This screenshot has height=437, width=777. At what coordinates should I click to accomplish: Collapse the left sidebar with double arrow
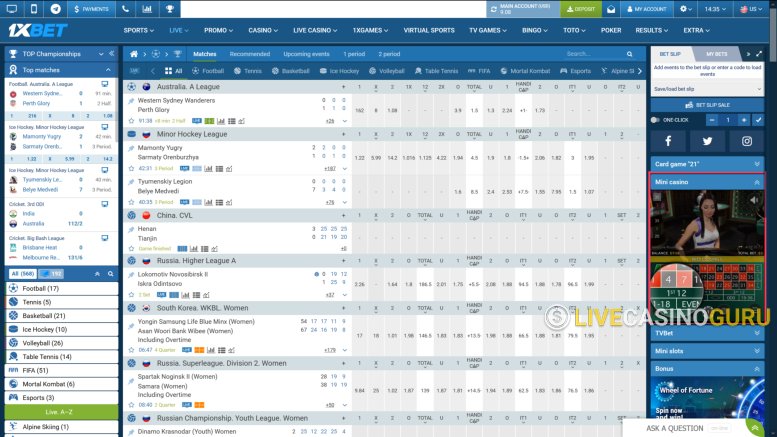tap(112, 54)
